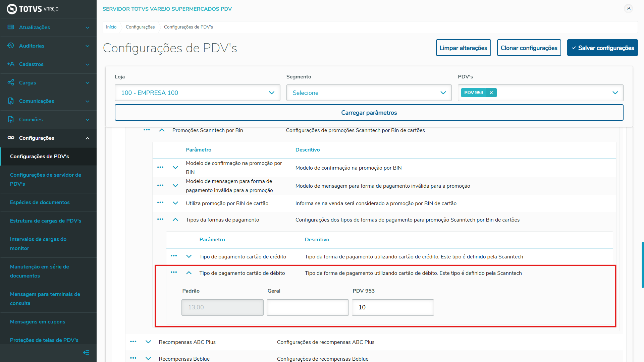The height and width of the screenshot is (362, 644).
Task: Expand the Recompensas ABC Plus section
Action: [149, 342]
